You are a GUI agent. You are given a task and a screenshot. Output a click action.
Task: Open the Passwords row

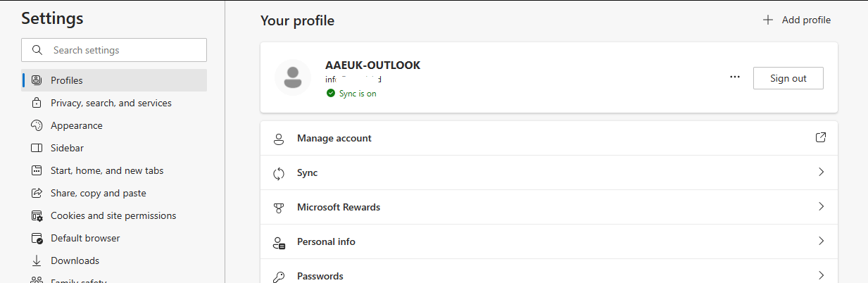[x=549, y=272]
